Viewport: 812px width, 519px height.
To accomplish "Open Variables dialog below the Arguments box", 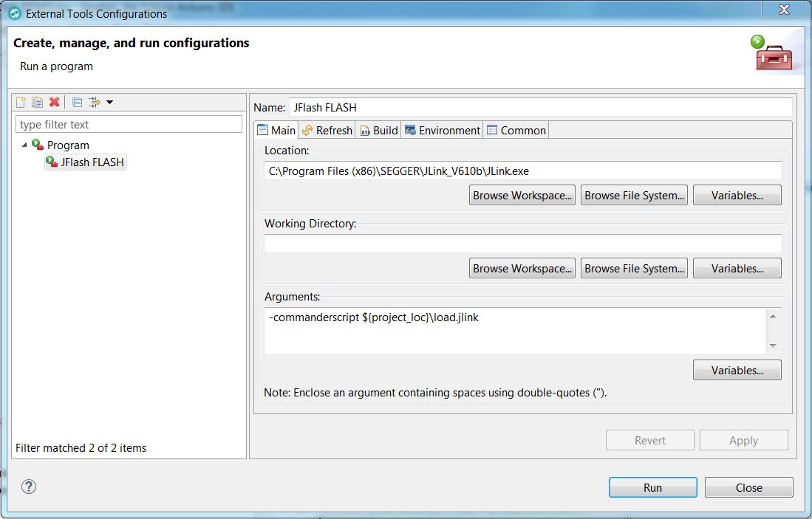I will 737,370.
